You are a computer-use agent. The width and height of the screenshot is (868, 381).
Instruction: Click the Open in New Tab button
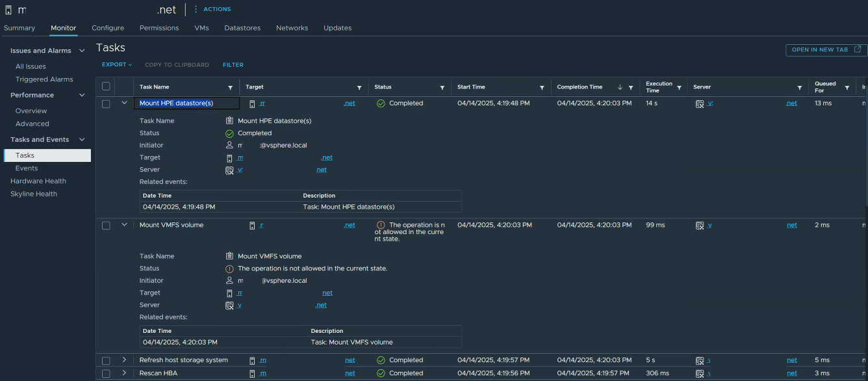pos(826,50)
